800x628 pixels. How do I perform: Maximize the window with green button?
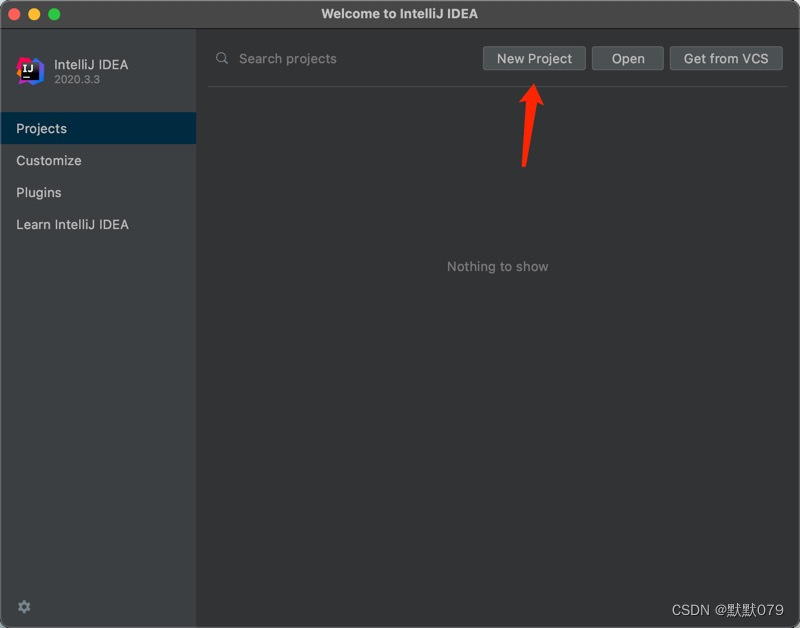tap(54, 14)
